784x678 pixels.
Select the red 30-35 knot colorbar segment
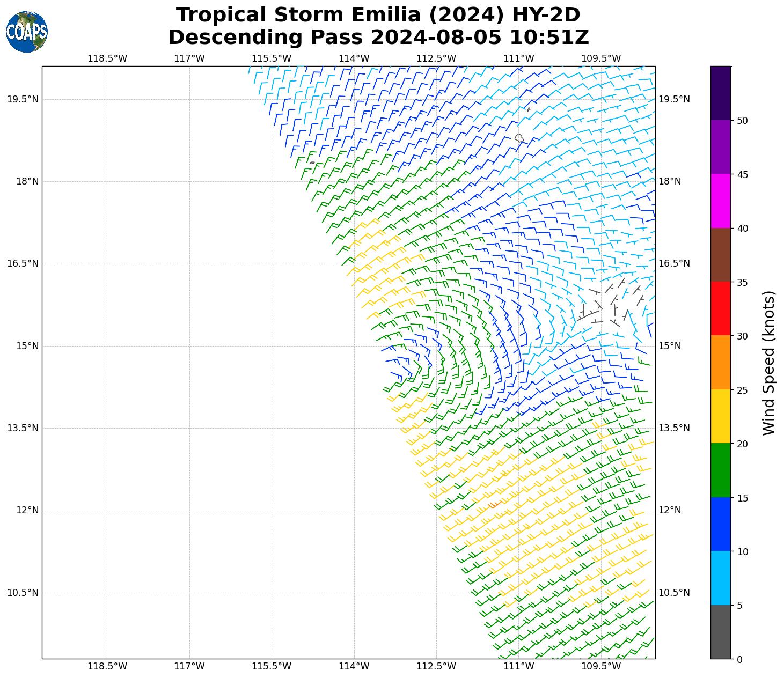(720, 308)
